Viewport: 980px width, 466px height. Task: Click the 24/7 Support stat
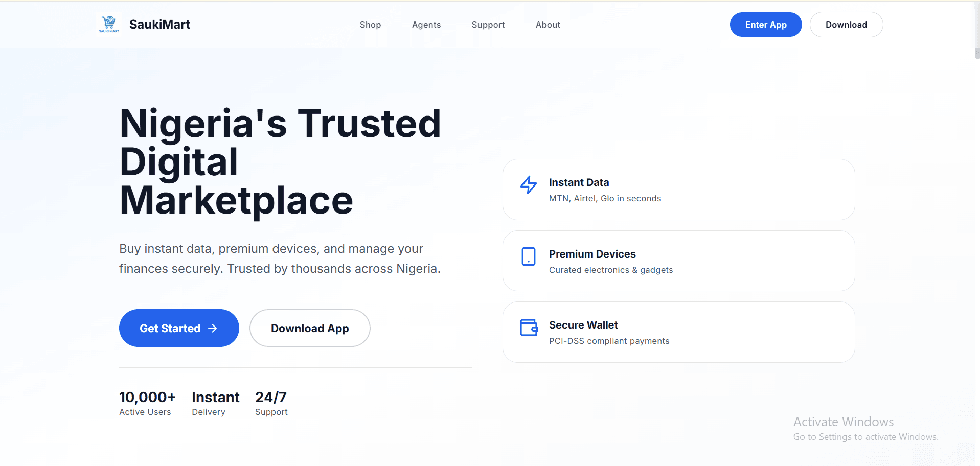[x=271, y=403]
